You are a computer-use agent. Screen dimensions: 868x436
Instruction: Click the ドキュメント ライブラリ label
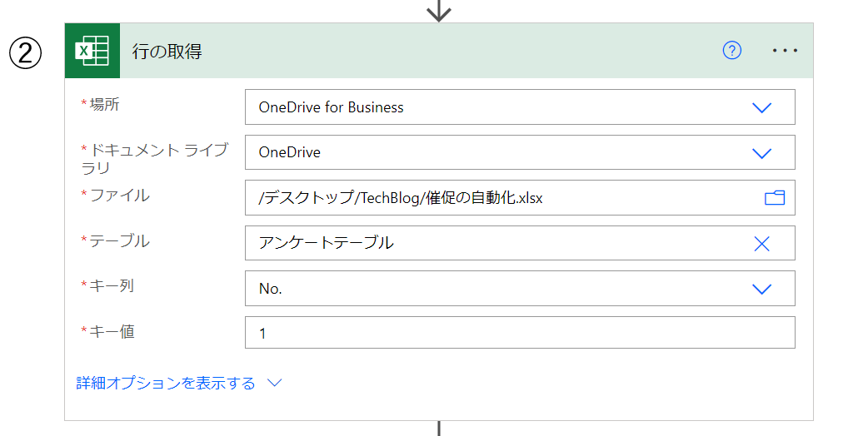pos(154,159)
